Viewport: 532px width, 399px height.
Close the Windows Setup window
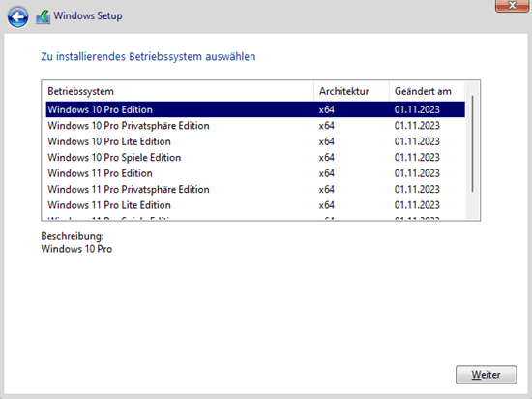[x=512, y=6]
